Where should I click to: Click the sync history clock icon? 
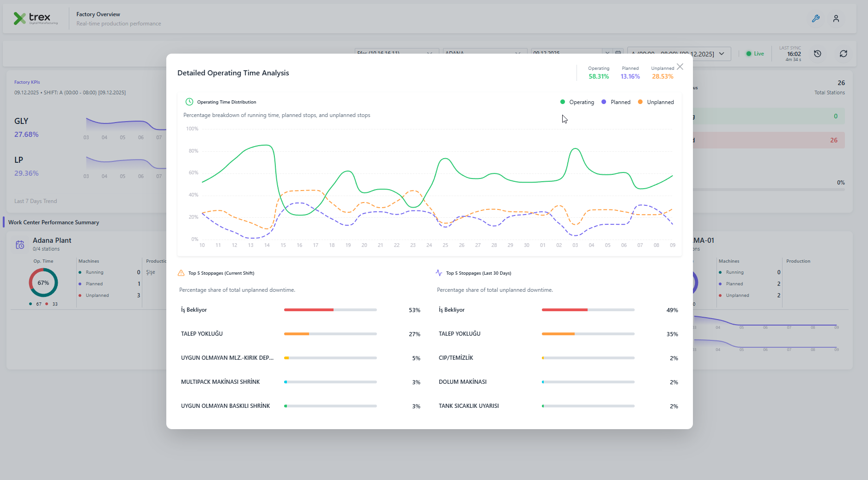[x=818, y=54]
